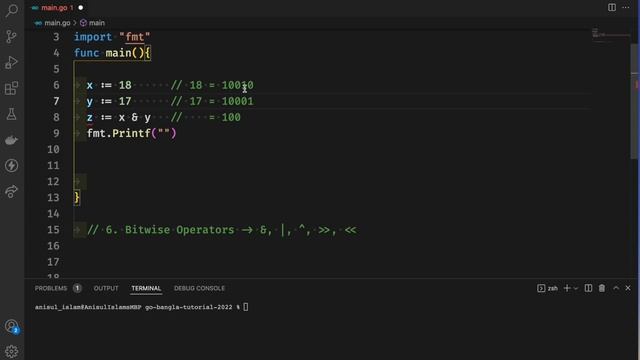Open the Source Control view
This screenshot has width=640, height=360.
click(x=11, y=37)
